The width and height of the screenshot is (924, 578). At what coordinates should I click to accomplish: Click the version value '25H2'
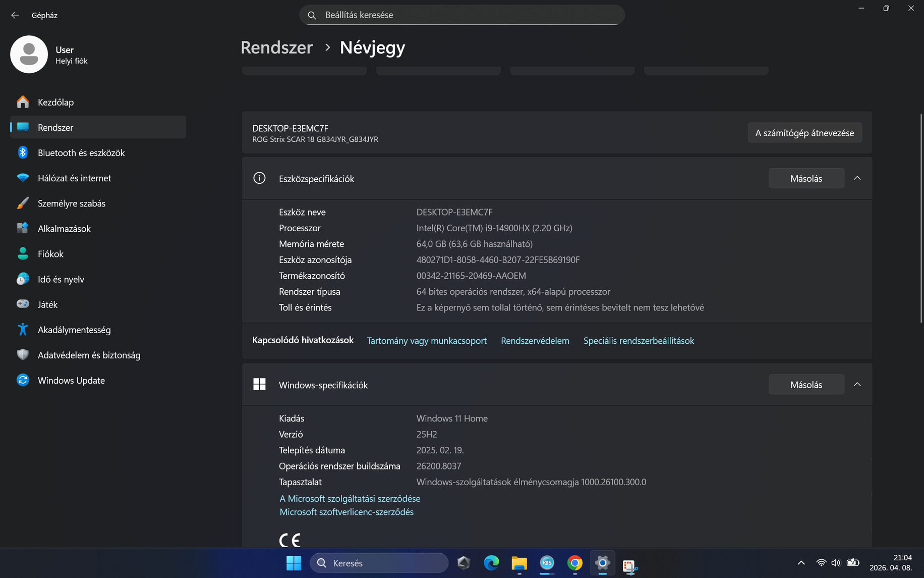[427, 434]
